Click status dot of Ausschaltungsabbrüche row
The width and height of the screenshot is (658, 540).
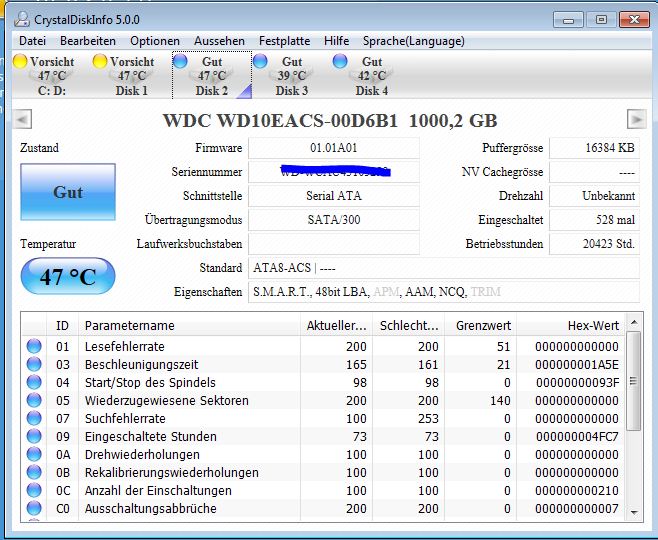pyautogui.click(x=34, y=509)
